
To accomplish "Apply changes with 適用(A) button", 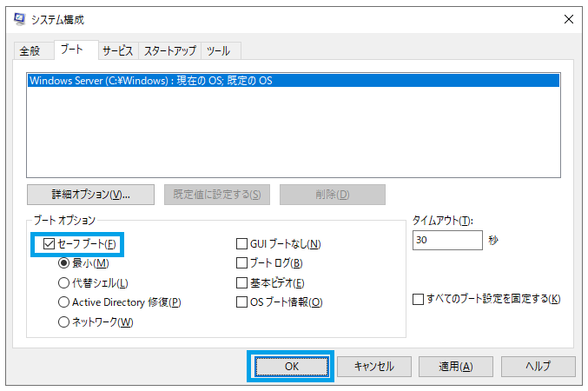I will coord(456,366).
